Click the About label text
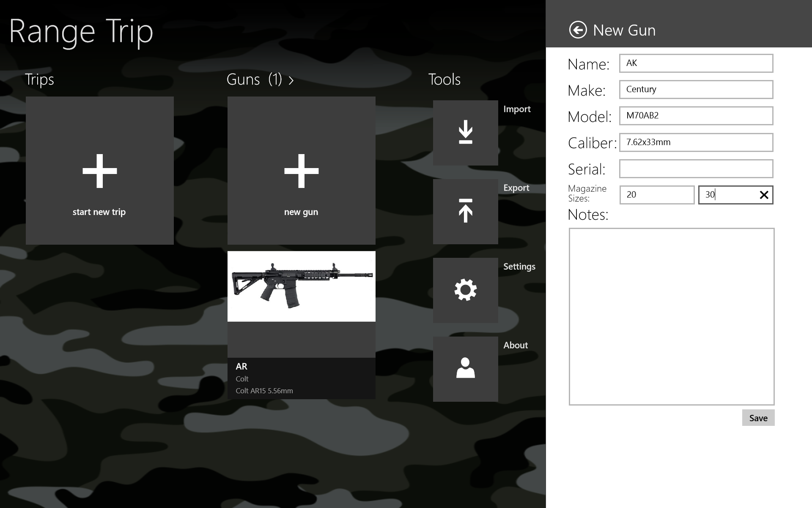Viewport: 812px width, 508px height. (516, 345)
